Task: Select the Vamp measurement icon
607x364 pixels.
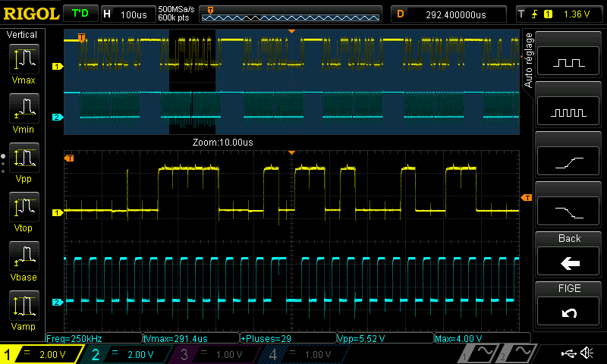Action: click(24, 306)
